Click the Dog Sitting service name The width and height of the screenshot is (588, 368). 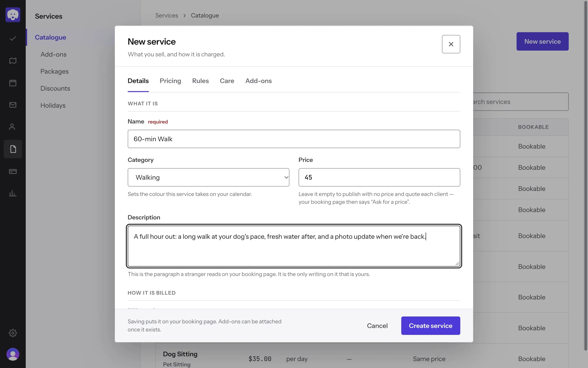coord(180,354)
